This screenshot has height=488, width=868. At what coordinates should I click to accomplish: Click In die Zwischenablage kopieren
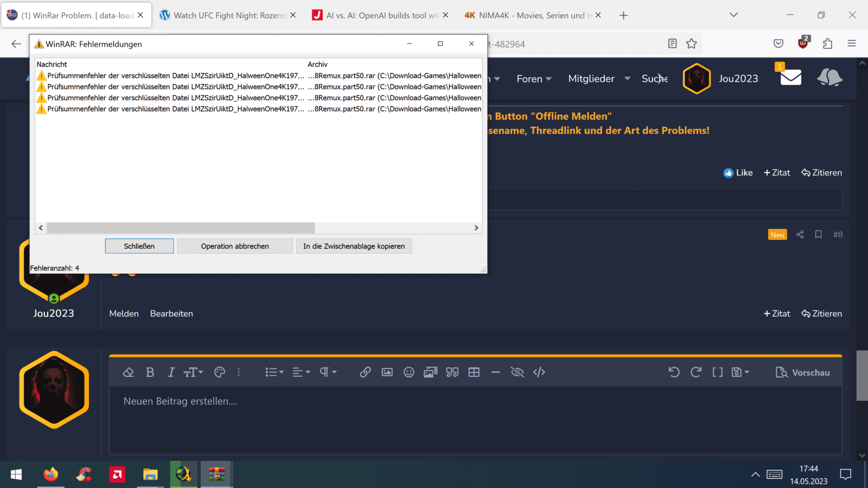tap(354, 246)
